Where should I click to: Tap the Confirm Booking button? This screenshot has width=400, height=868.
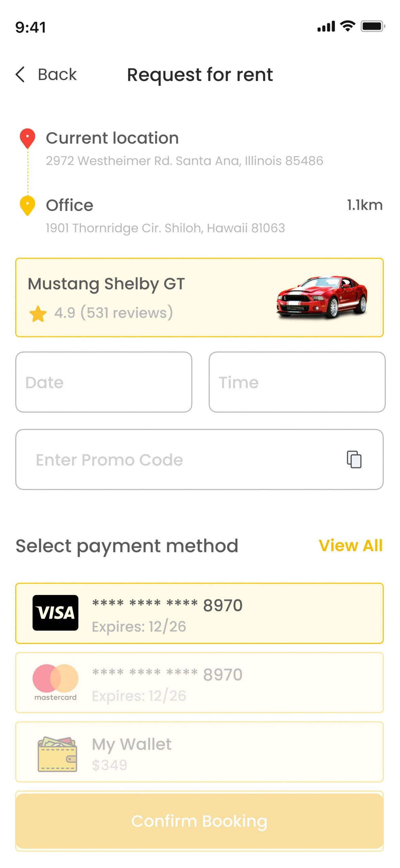[199, 821]
